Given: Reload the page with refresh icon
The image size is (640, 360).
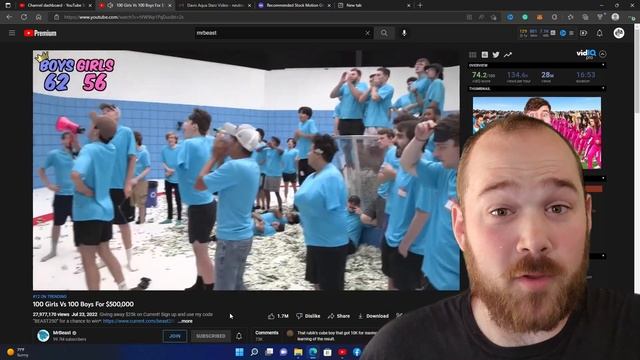Looking at the screenshot, I should click(x=24, y=17).
